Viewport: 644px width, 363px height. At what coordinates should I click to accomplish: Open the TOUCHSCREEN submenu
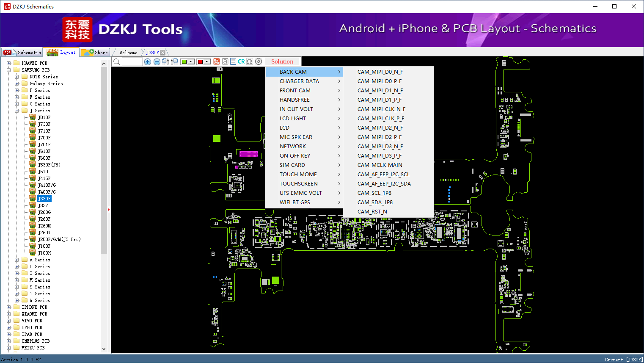tap(304, 184)
